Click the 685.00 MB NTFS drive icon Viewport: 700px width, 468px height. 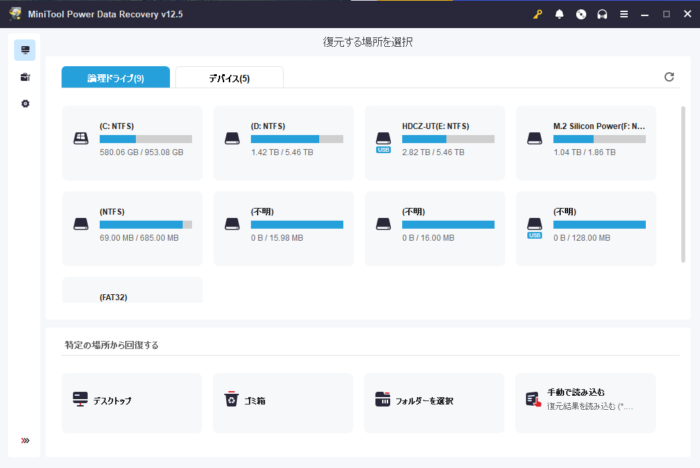(x=81, y=224)
